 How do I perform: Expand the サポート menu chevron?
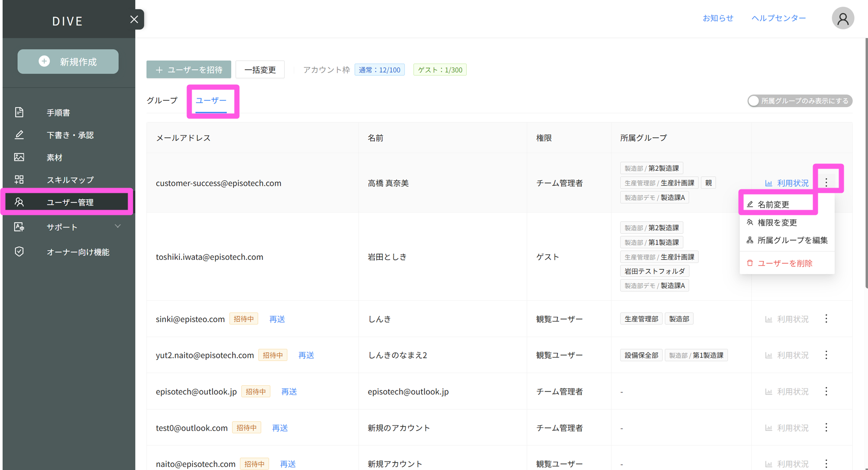pos(118,227)
